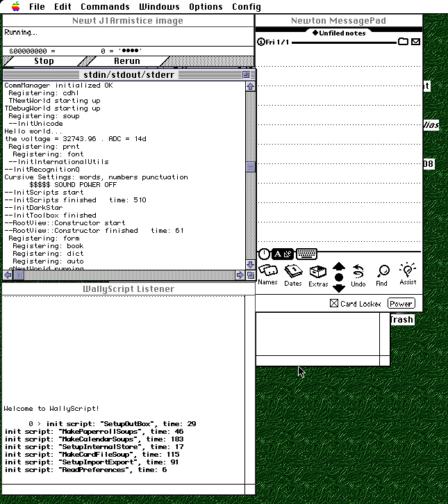Image resolution: width=448 pixels, height=504 pixels.
Task: Click the Undo icon
Action: click(x=358, y=276)
